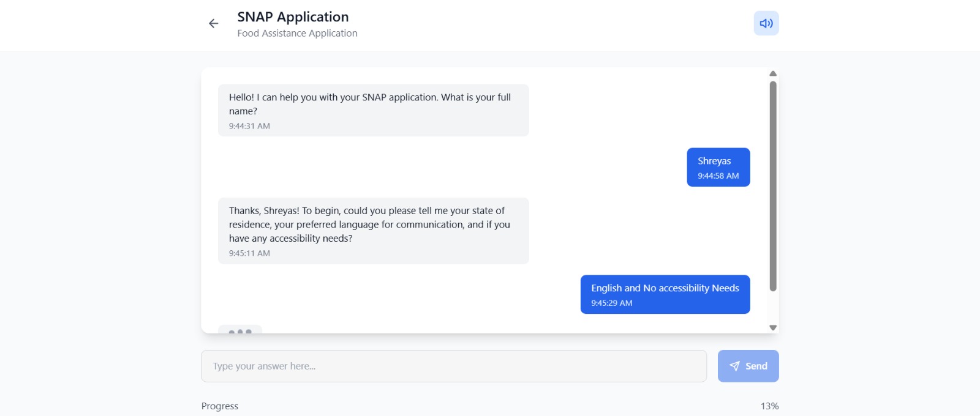Click the 9:44:58 AM timestamp

coord(718,176)
